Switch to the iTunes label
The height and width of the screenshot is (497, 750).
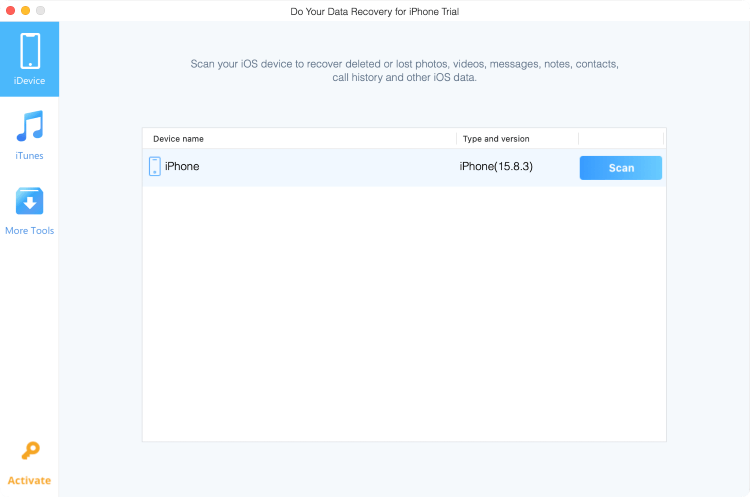pos(29,155)
